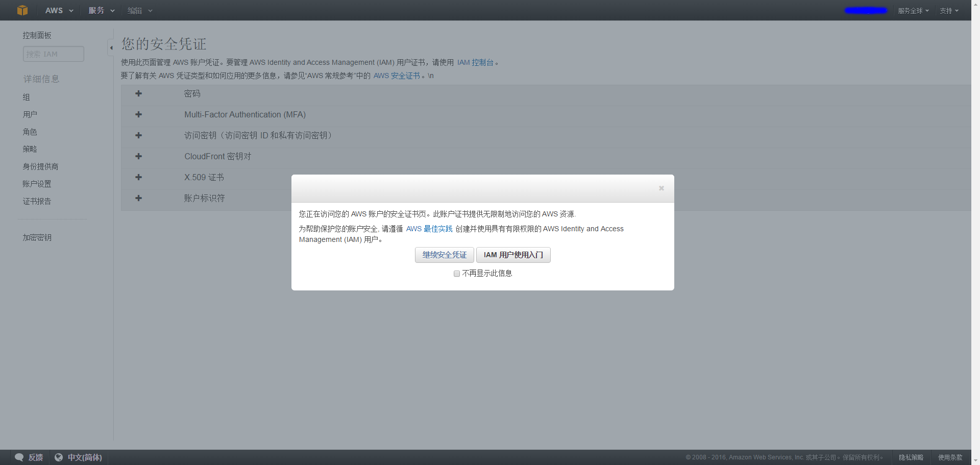The image size is (980, 465).
Task: Collapse the left navigation panel arrow
Action: point(111,47)
